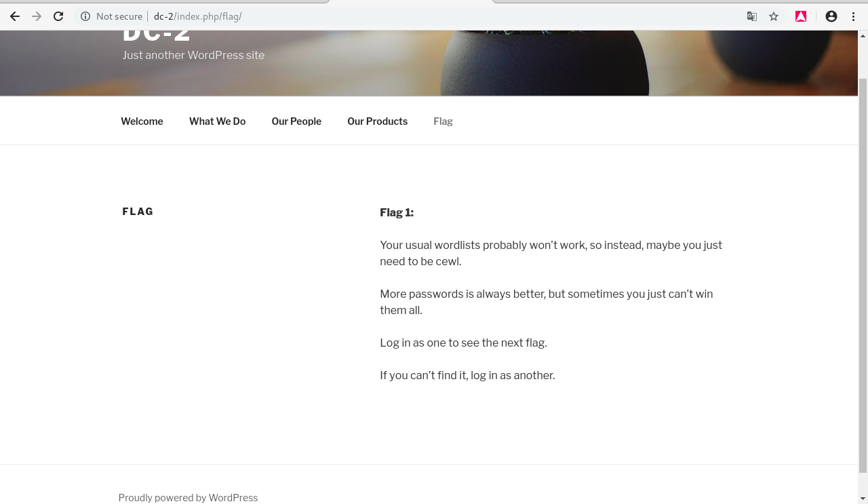Click the FLAG page heading
This screenshot has width=868, height=504.
tap(138, 212)
